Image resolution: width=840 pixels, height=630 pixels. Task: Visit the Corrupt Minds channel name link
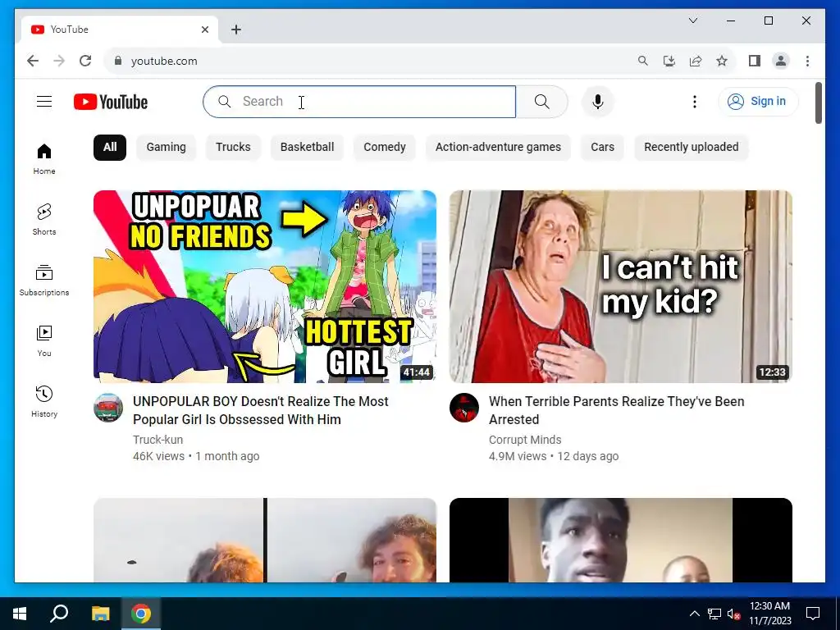[525, 440]
